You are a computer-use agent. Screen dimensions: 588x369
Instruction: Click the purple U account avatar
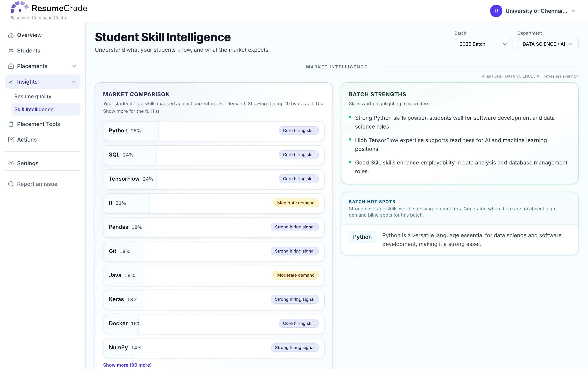[x=496, y=11]
